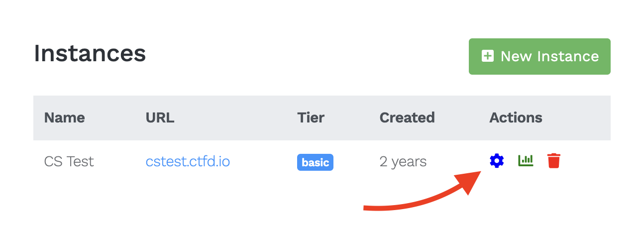The width and height of the screenshot is (644, 230).
Task: Click blank row space between CS Test and URL
Action: 119,161
